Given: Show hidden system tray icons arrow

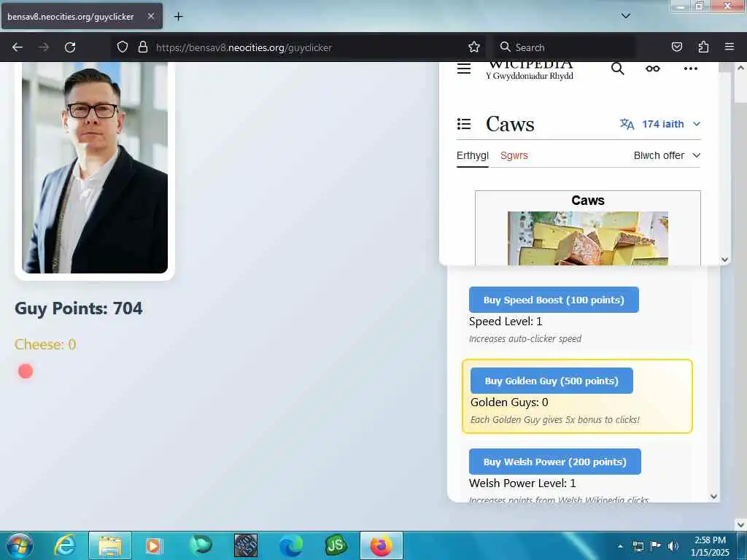Looking at the screenshot, I should (620, 546).
